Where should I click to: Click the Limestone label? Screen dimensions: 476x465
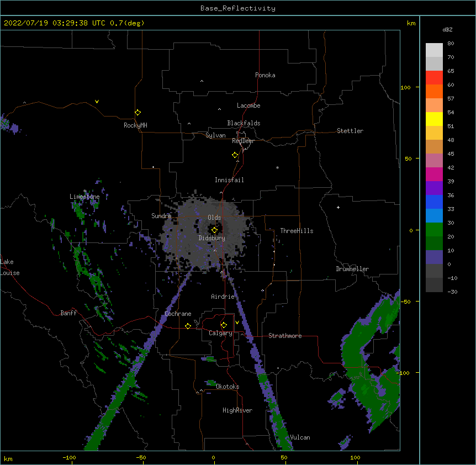(x=84, y=197)
